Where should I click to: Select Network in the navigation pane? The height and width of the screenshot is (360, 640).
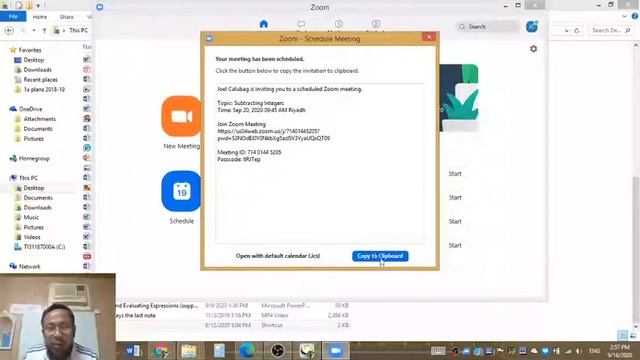[29, 267]
